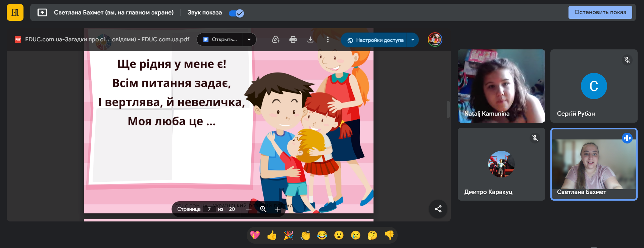Open the Add to Drive shortcut icon
644x248 pixels.
[x=276, y=40]
